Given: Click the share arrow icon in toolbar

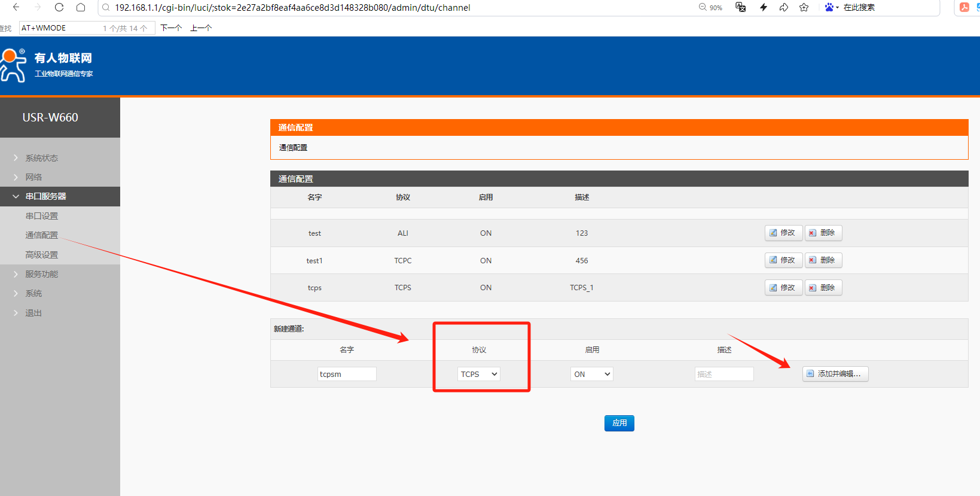Looking at the screenshot, I should pyautogui.click(x=783, y=7).
